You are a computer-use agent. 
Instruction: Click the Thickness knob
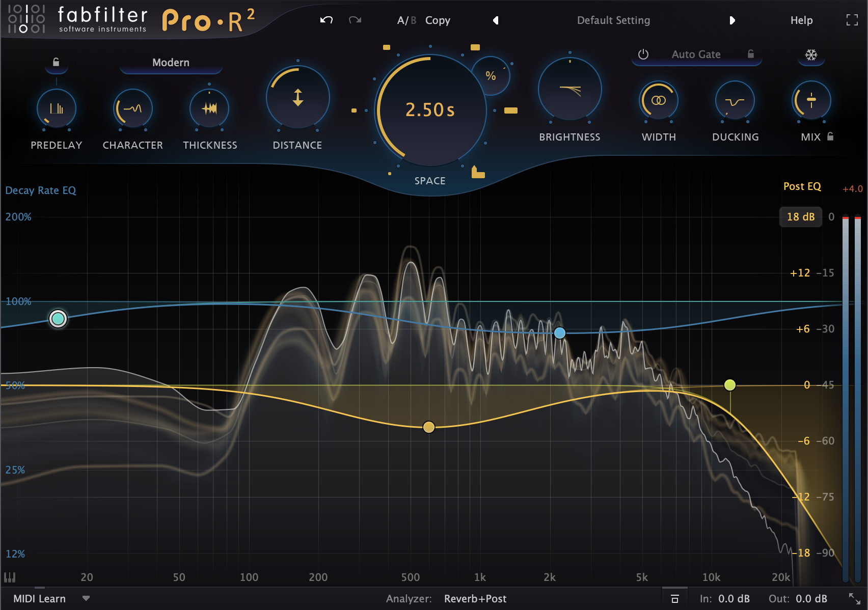click(209, 108)
